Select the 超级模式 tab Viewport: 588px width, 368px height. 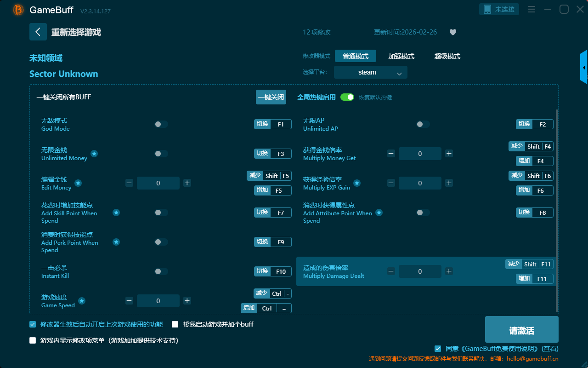pos(447,56)
